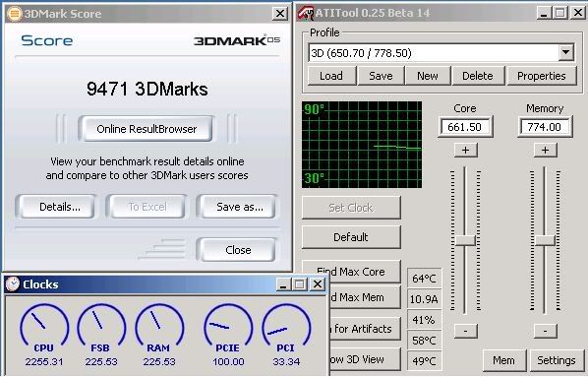Click the PCI value 33.34
The width and height of the screenshot is (588, 377).
pyautogui.click(x=286, y=361)
